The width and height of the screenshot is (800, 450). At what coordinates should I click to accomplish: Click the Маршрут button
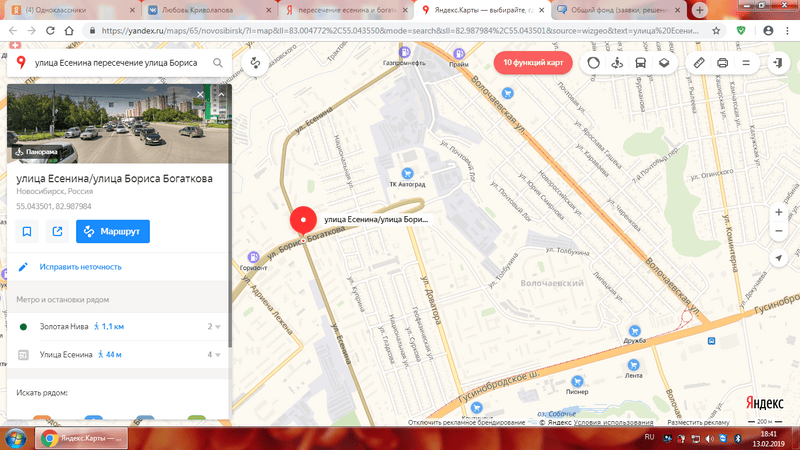(x=113, y=232)
